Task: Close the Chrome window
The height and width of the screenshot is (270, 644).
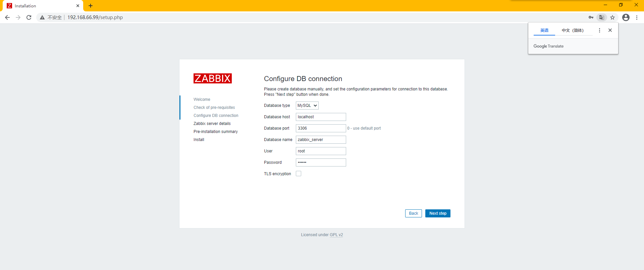Action: tap(636, 5)
